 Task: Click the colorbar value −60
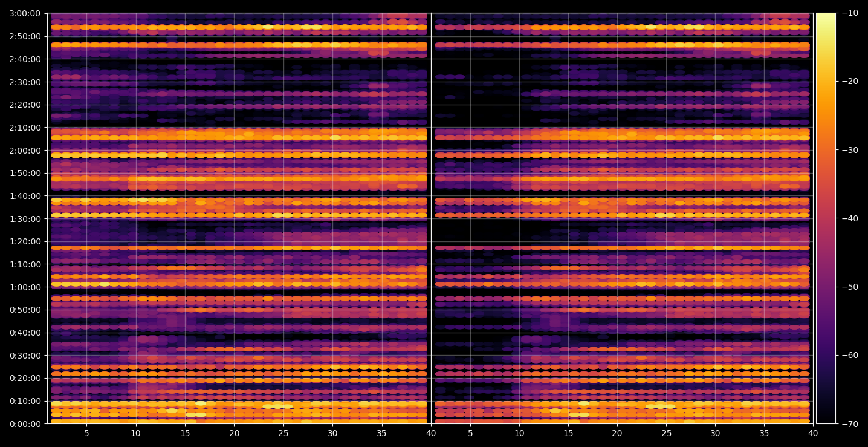(x=850, y=355)
